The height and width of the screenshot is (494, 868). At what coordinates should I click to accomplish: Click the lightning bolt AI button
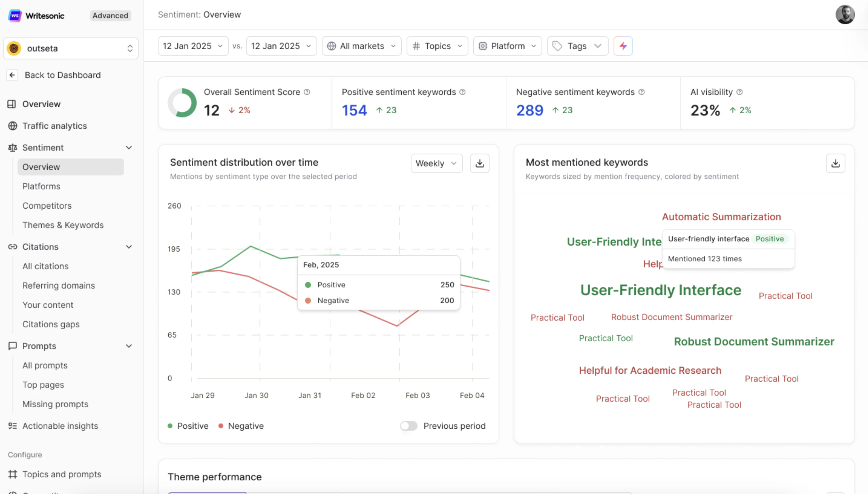coord(623,46)
